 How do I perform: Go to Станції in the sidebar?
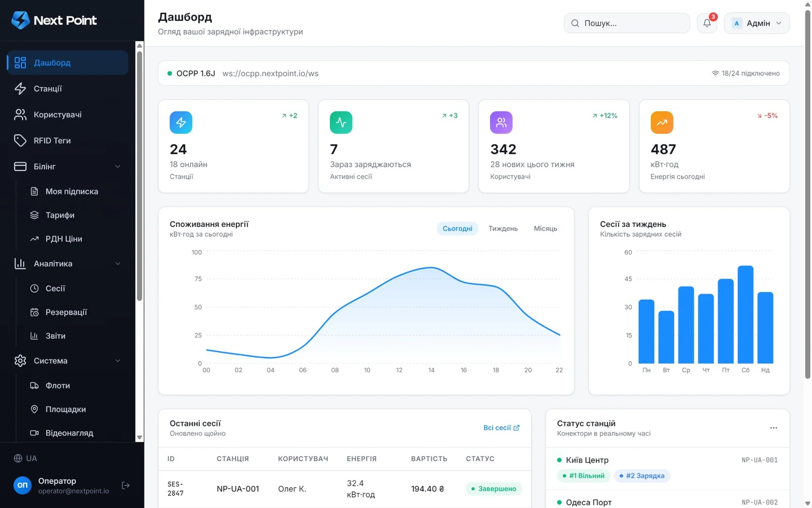(x=67, y=88)
